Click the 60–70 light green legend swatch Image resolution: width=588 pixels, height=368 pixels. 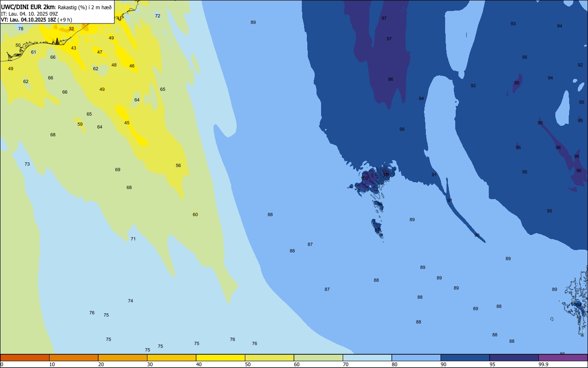(318, 357)
